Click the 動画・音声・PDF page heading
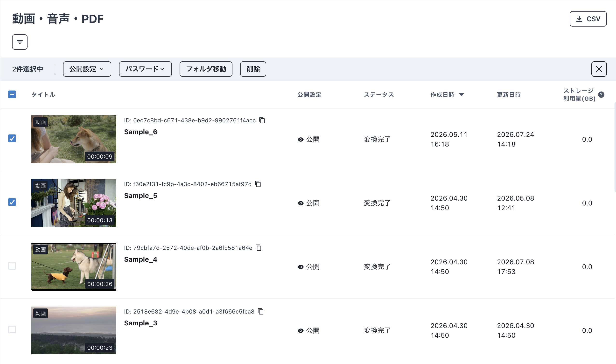The width and height of the screenshot is (616, 364). pos(58,19)
